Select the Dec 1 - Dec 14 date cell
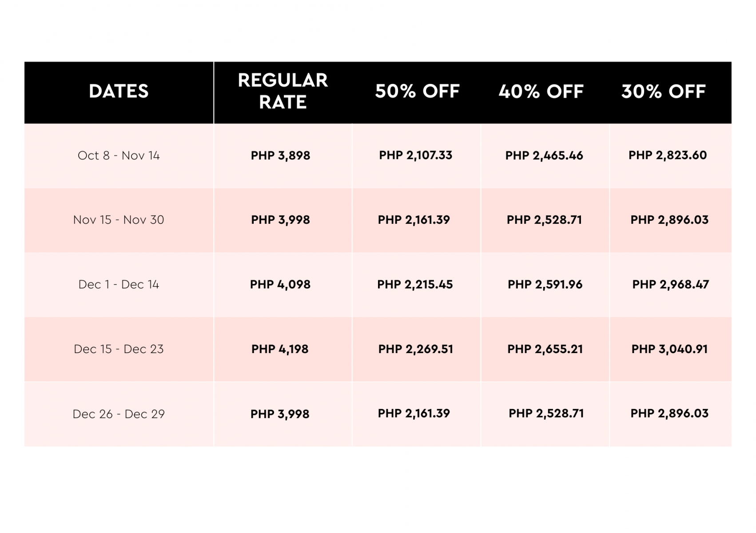Image resolution: width=756 pixels, height=533 pixels. click(x=119, y=284)
